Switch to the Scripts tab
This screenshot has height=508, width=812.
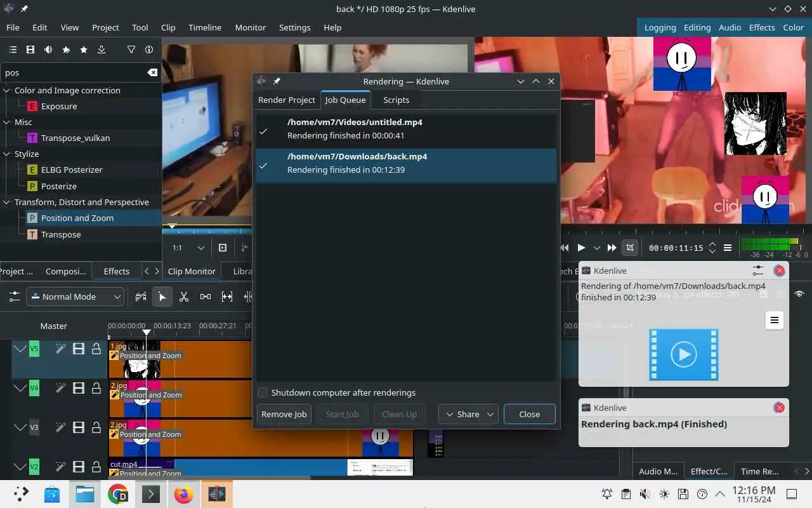396,100
